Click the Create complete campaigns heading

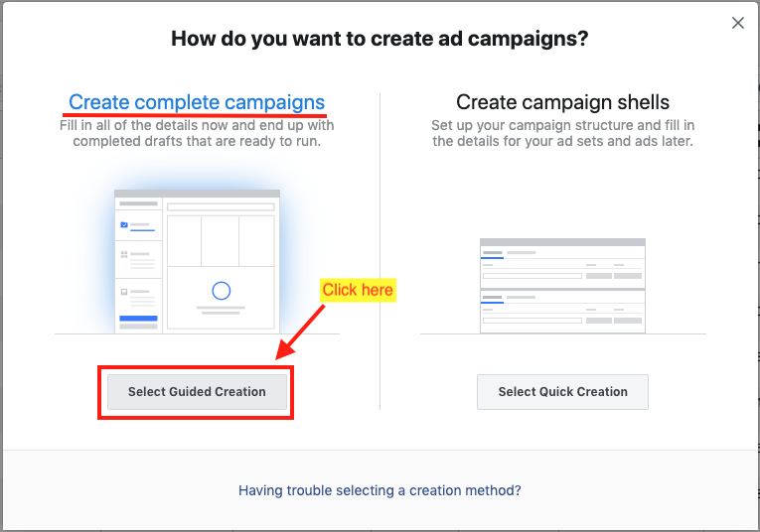(x=197, y=102)
